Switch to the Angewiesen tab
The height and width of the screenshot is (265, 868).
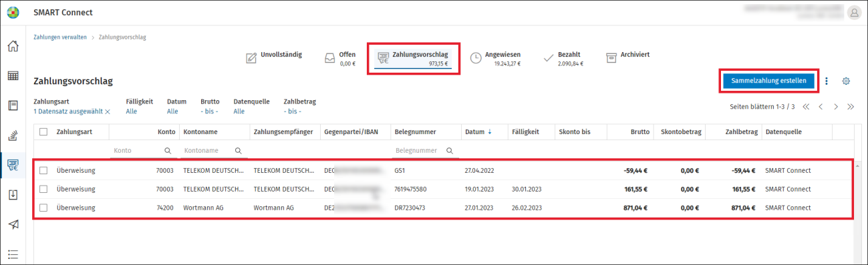pyautogui.click(x=495, y=59)
